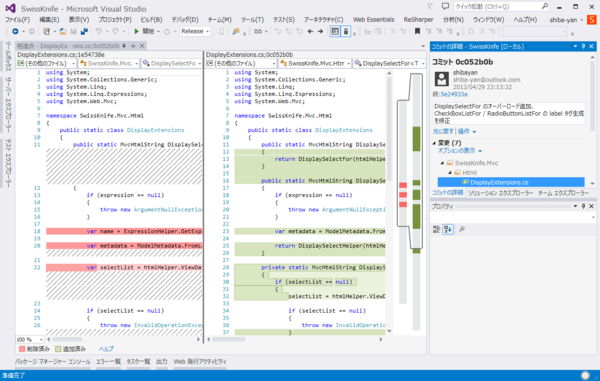Start debugging with the green play button
Screen dimensions: 600x381
click(x=136, y=31)
